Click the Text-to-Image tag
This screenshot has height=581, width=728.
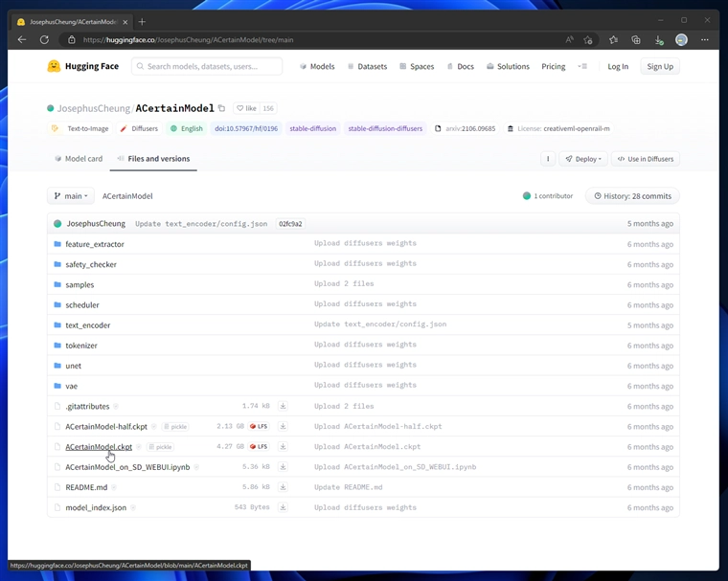tap(82, 128)
